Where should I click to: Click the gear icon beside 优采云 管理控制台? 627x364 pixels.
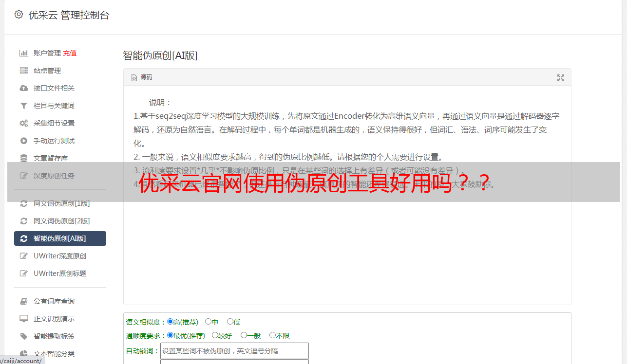click(19, 15)
